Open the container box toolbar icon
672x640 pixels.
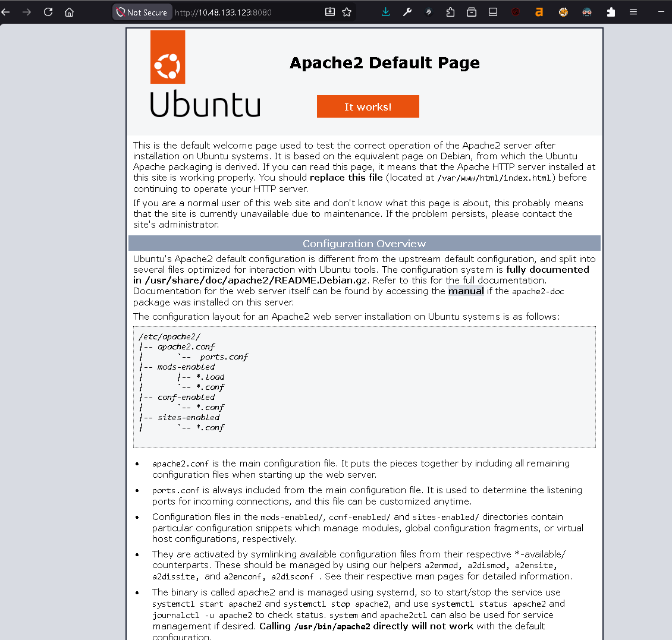point(472,12)
